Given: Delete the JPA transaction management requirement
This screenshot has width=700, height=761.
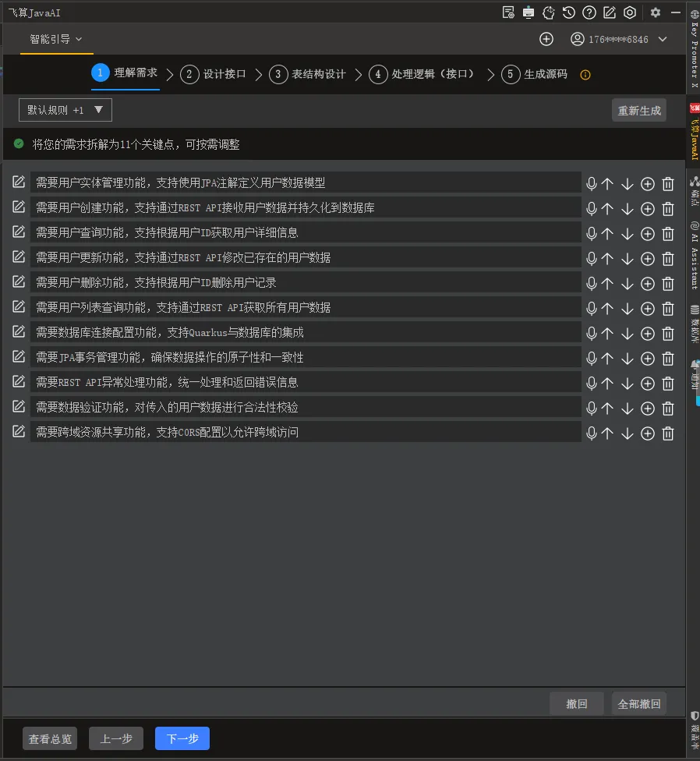Looking at the screenshot, I should coord(668,359).
